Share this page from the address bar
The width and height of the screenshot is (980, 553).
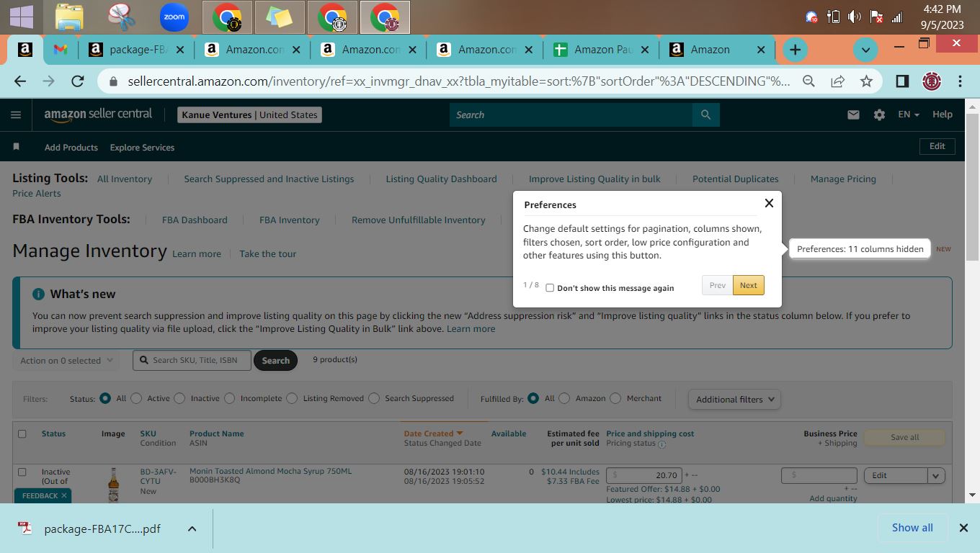point(837,81)
